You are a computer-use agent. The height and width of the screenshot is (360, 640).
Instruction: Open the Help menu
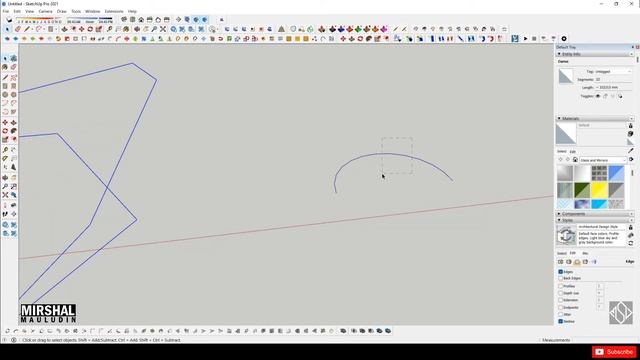coord(132,11)
